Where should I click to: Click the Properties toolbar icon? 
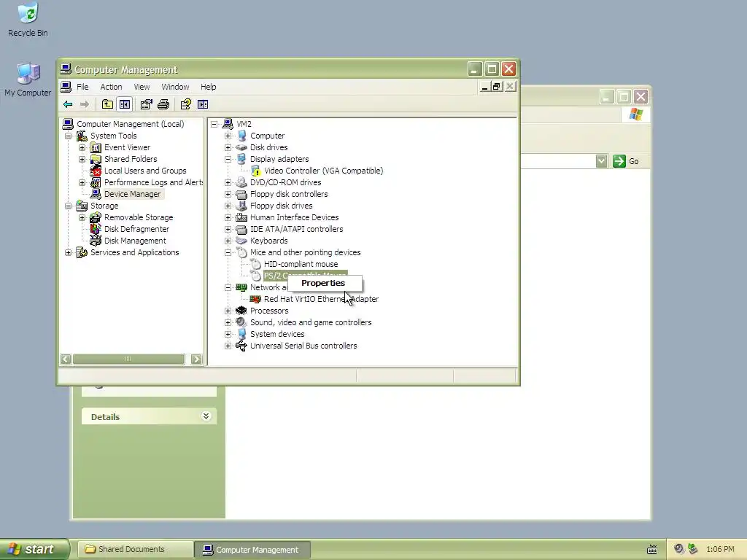(x=146, y=104)
